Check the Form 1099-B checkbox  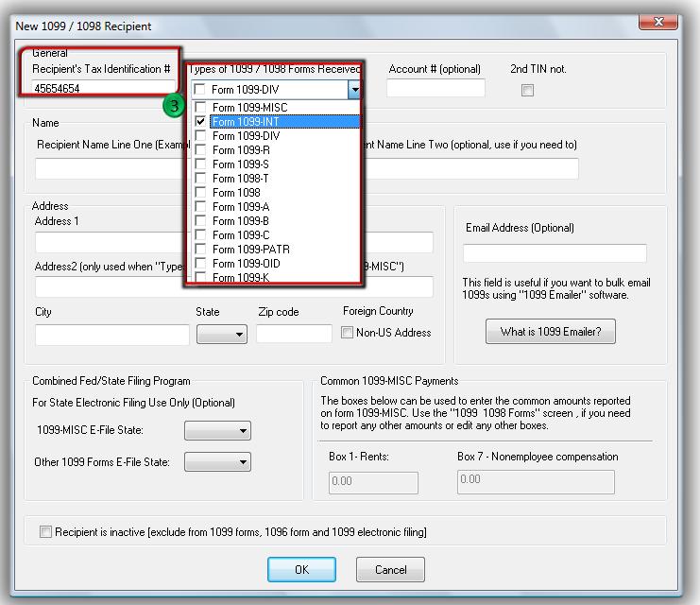[200, 221]
